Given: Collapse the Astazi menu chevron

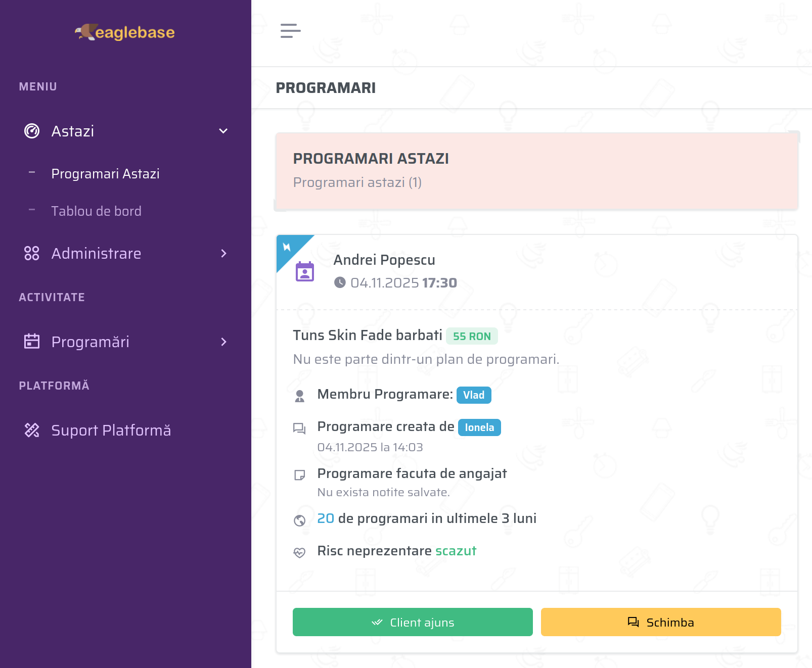Looking at the screenshot, I should (x=223, y=131).
